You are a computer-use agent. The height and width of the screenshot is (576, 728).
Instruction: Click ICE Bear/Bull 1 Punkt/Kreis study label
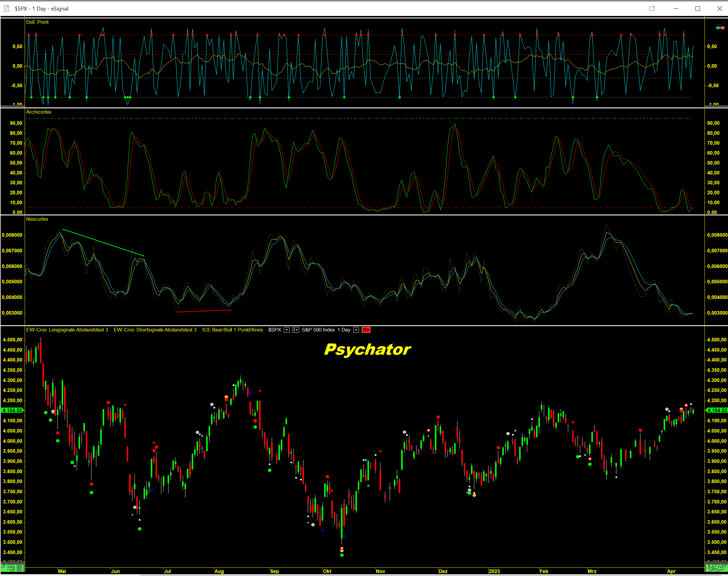coord(232,330)
